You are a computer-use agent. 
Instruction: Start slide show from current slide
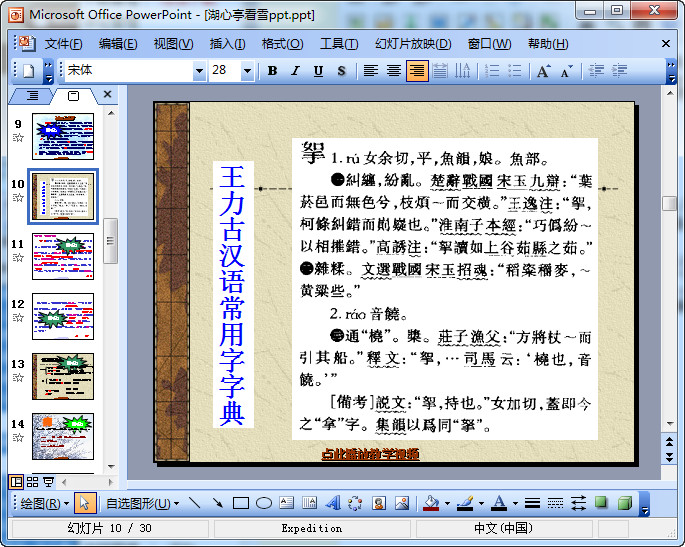48,482
